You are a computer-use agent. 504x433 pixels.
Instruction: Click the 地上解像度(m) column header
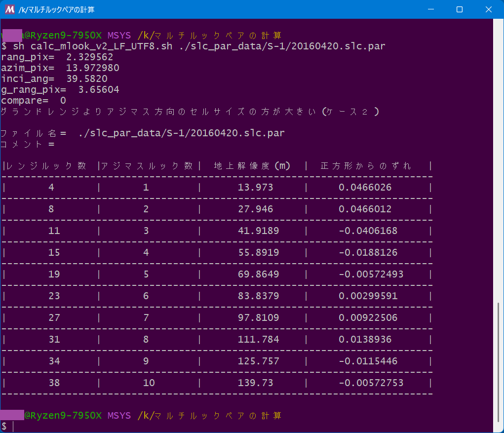252,166
